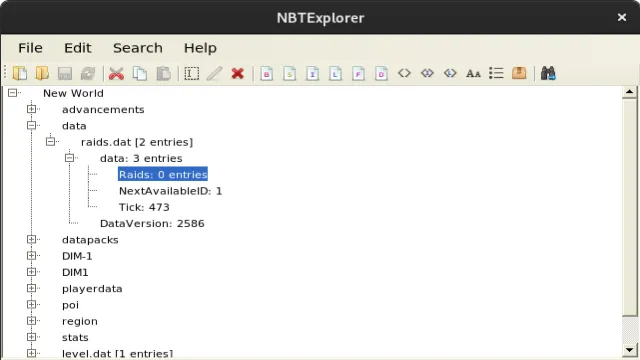Add a Byte tag via B icon
Viewport: 640px width, 360px height.
(267, 73)
